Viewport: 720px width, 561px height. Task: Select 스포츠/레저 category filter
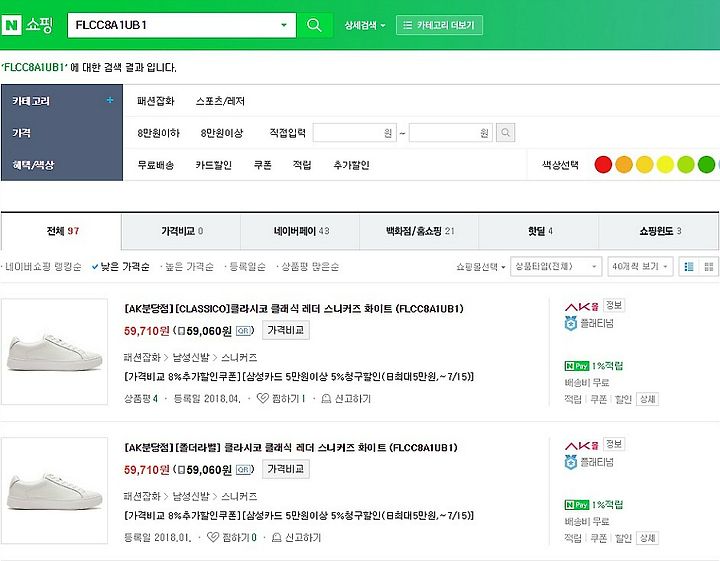coord(220,101)
